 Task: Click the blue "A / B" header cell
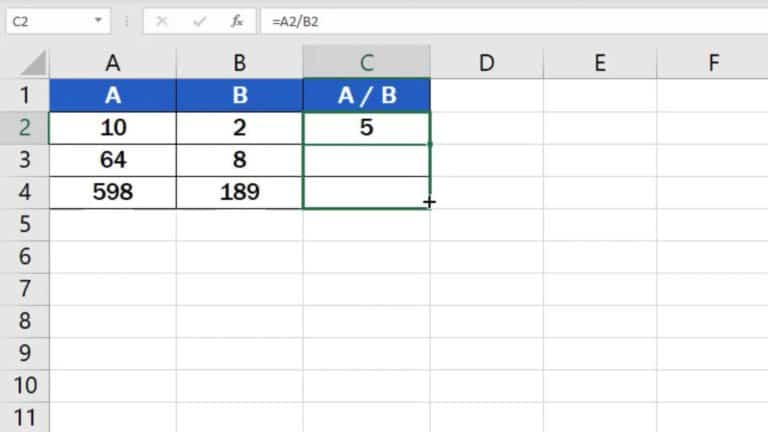(367, 96)
